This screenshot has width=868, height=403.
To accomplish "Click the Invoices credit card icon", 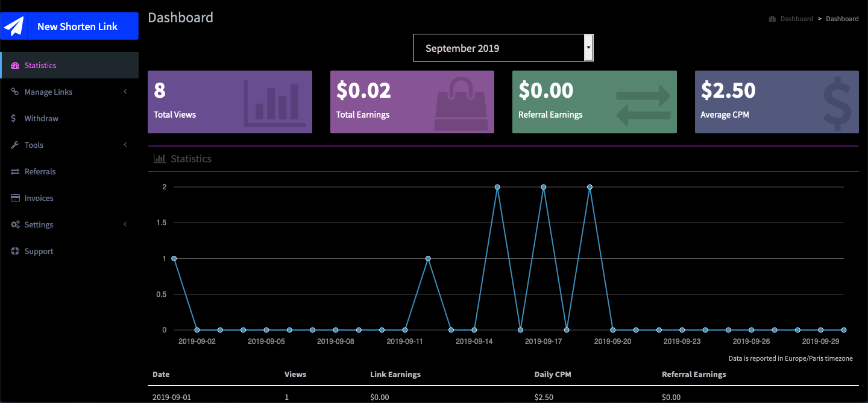I will pyautogui.click(x=15, y=198).
